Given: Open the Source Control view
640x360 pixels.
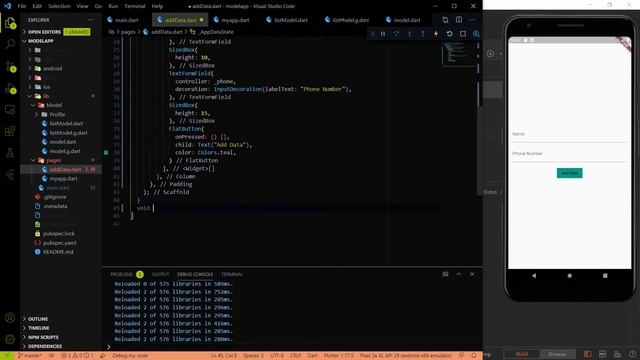Looking at the screenshot, I should (10, 66).
